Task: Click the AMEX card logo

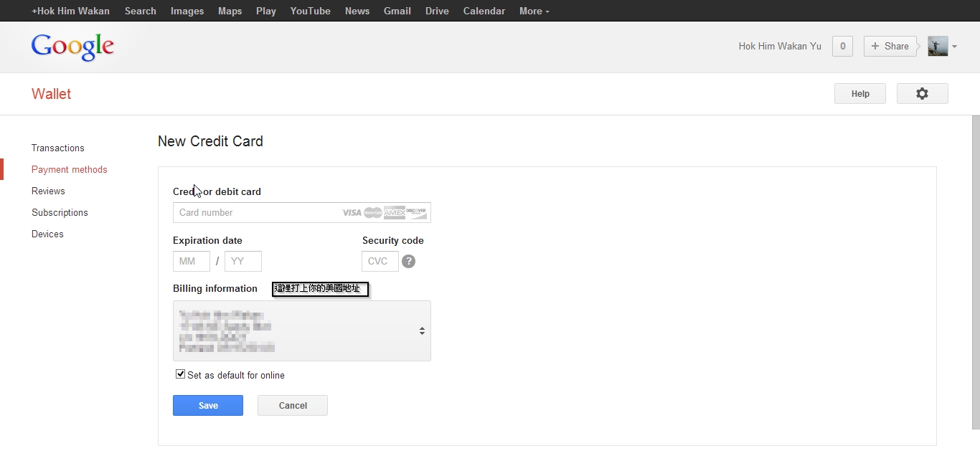Action: [395, 212]
